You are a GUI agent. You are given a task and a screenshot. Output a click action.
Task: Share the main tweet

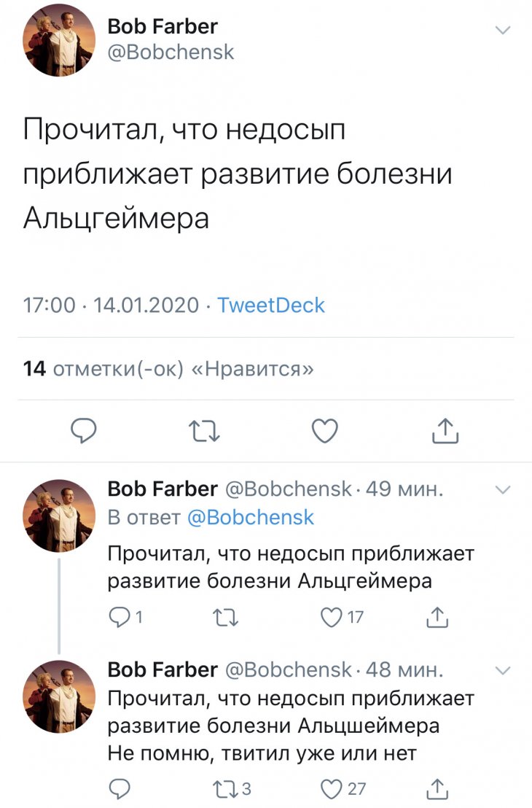445,432
